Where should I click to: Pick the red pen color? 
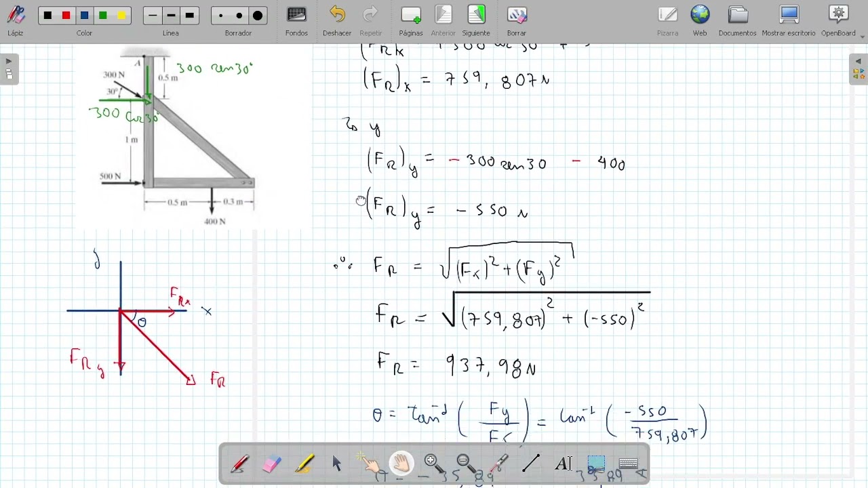66,16
